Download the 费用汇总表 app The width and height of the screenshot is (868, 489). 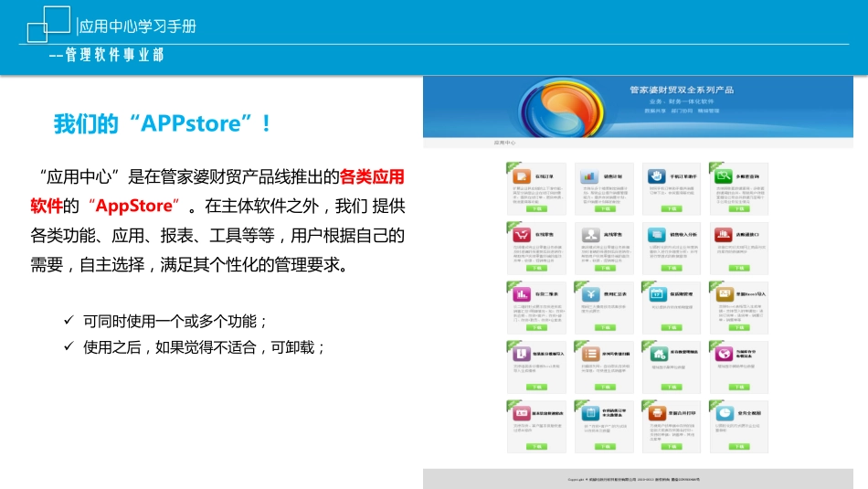[x=605, y=327]
